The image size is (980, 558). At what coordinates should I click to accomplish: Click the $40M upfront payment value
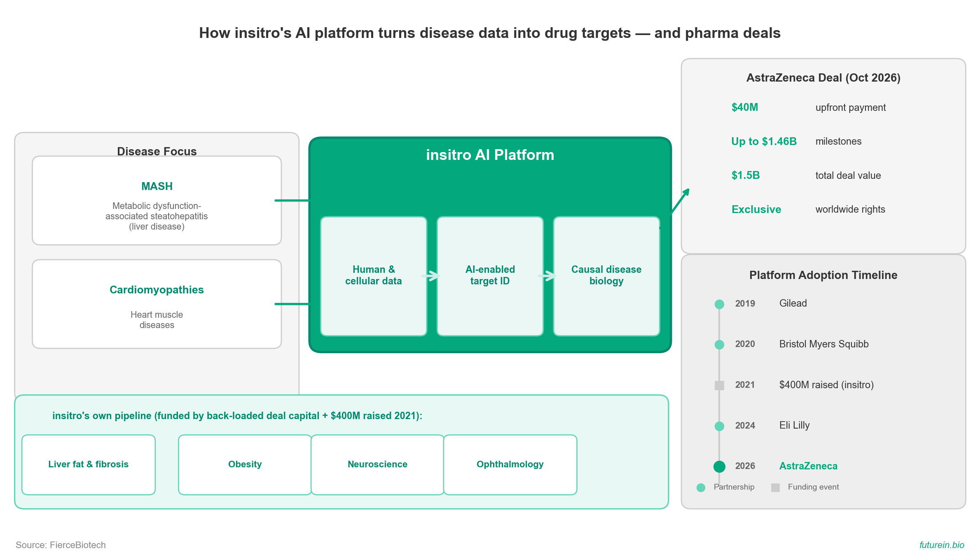[745, 107]
